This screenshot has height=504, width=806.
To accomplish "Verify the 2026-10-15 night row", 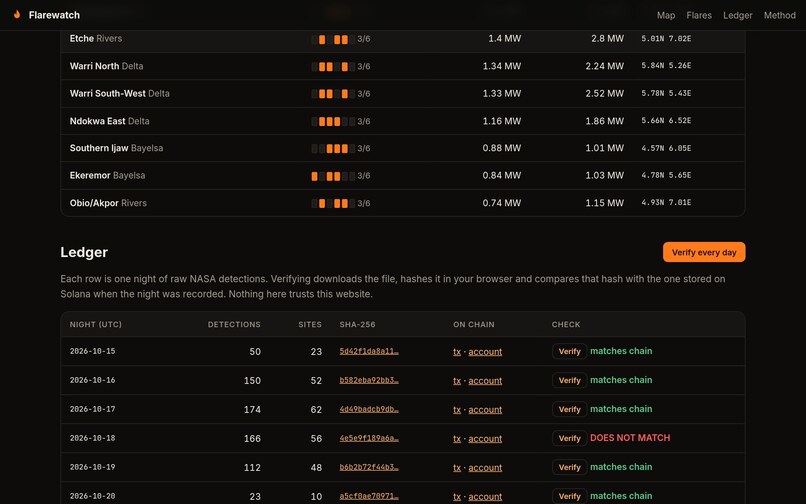I will coord(569,351).
